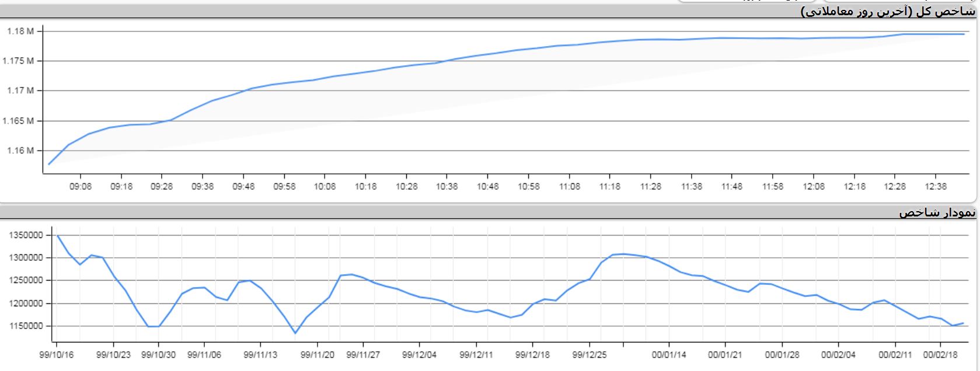
Task: Click the 1250000 y-axis label
Action: point(26,281)
